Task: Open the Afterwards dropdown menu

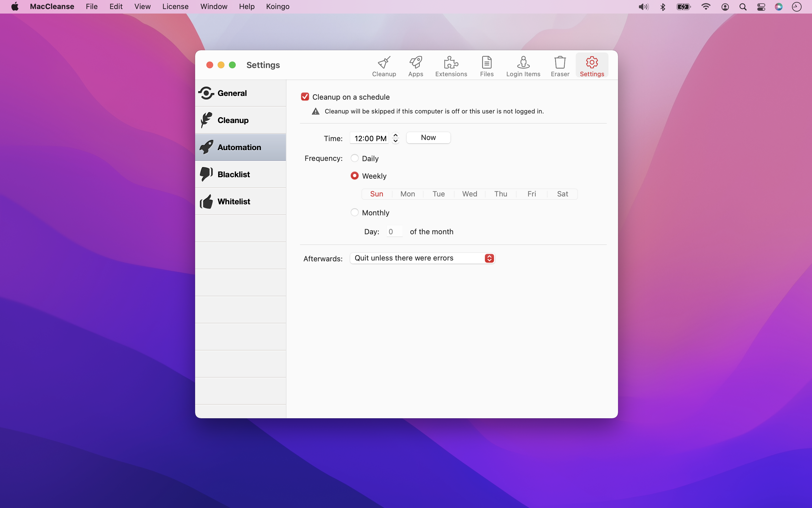Action: [422, 258]
